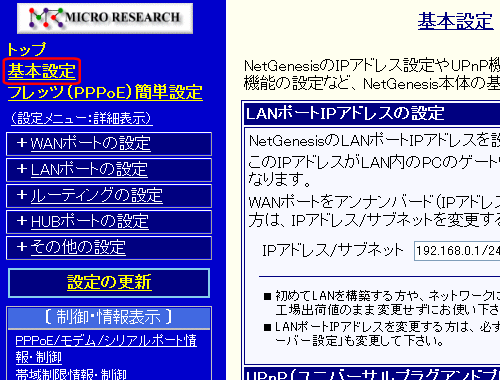Open フレッツ(PPPoE)簡単設定 link
The height and width of the screenshot is (380, 500).
click(105, 92)
